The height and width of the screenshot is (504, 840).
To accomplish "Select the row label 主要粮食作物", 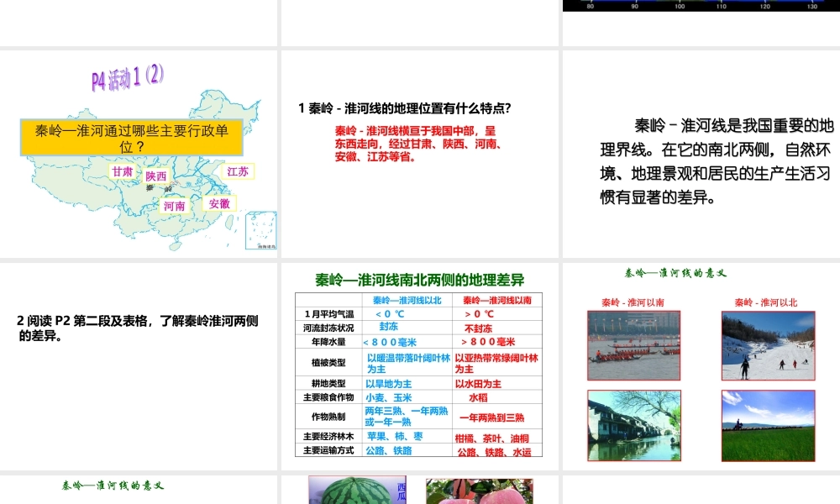I will [x=328, y=397].
